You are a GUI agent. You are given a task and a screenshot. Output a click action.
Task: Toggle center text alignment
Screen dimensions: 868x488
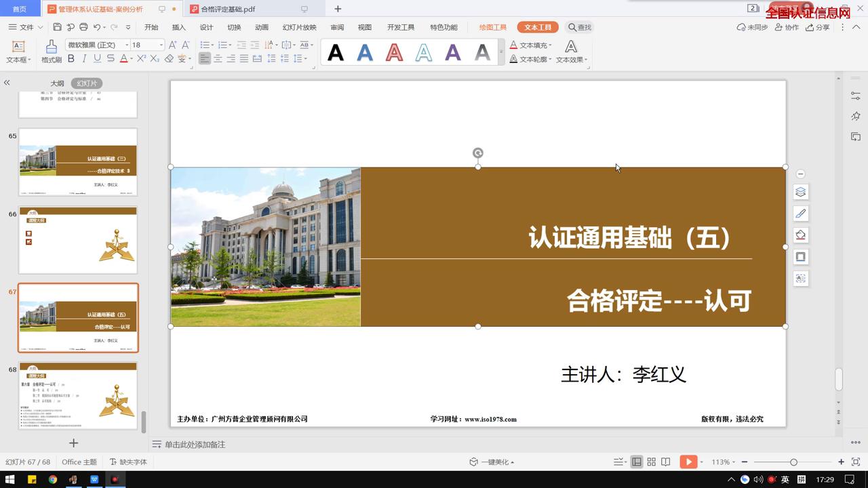[218, 59]
